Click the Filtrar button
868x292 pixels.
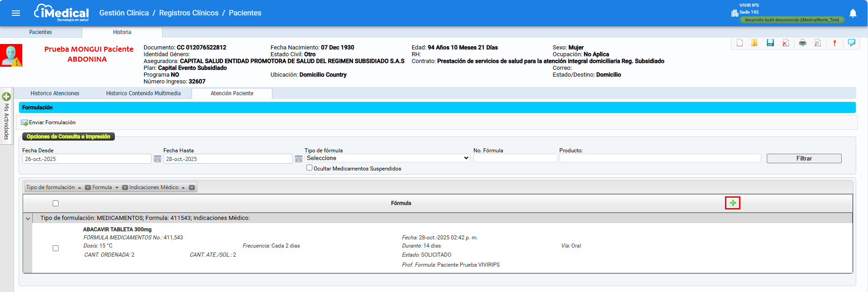point(804,159)
